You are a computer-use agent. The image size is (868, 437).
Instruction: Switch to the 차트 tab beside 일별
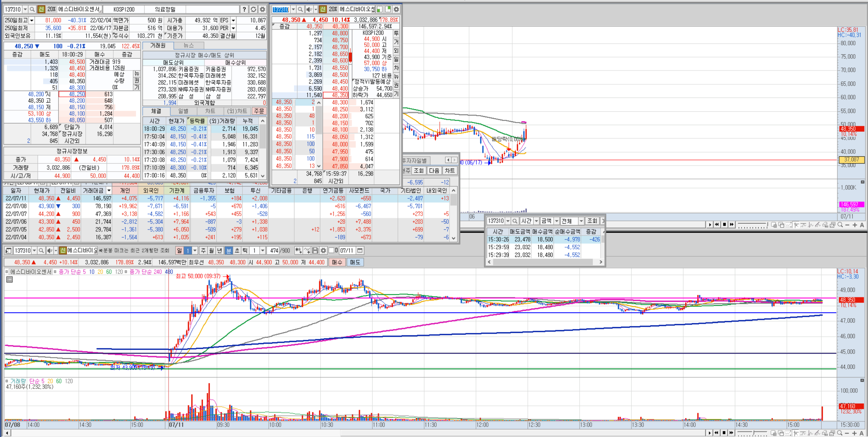pos(210,111)
